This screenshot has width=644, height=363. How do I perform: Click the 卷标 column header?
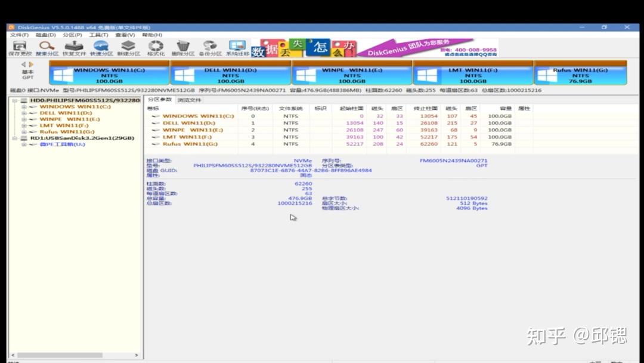coord(191,109)
